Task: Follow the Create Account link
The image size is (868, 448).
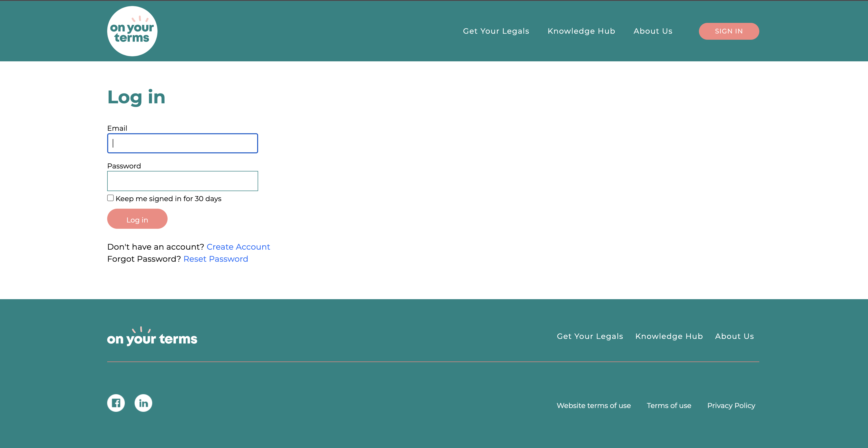Action: click(238, 247)
